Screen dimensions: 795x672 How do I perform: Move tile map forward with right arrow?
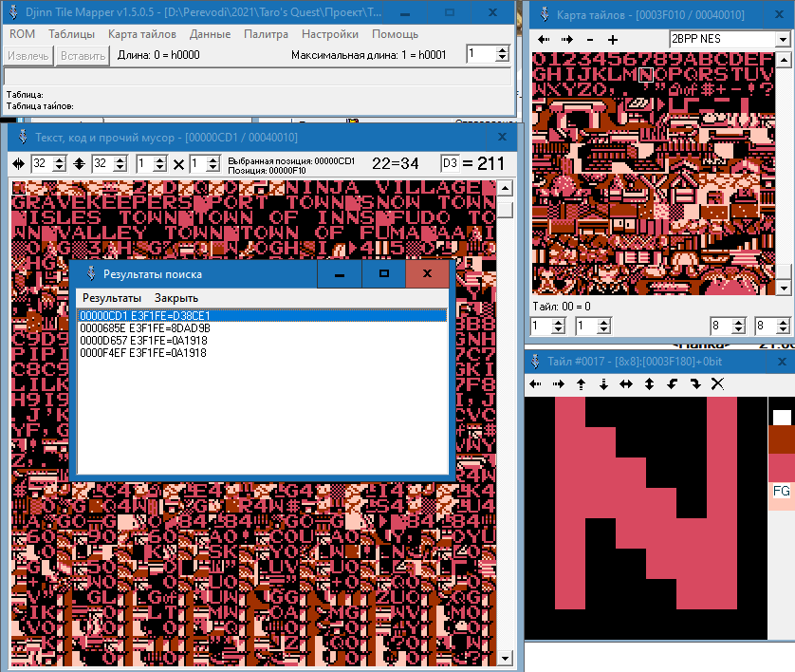[567, 39]
